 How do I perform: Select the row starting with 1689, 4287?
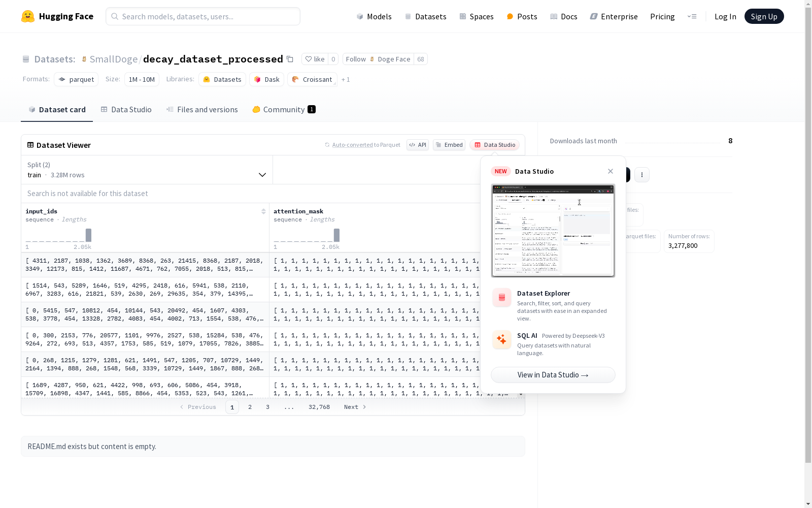point(251,388)
